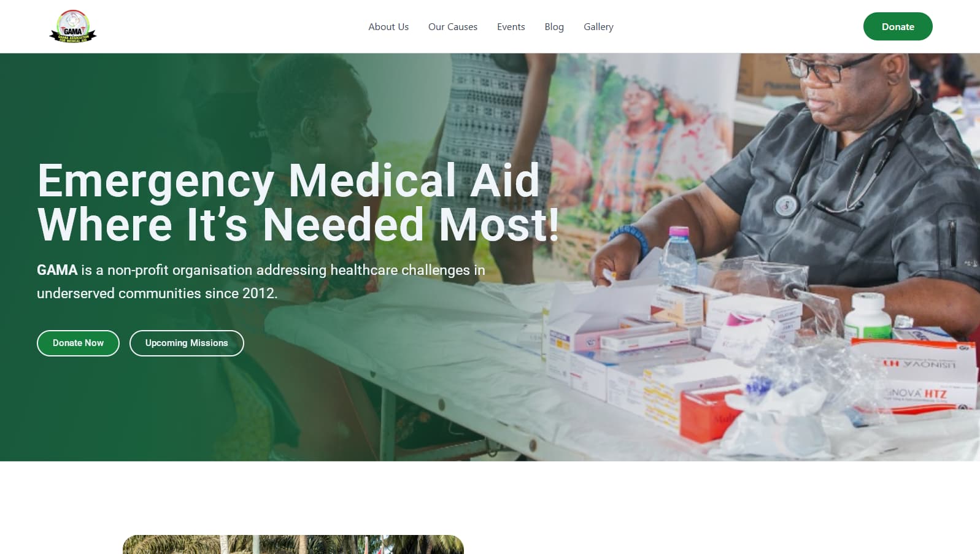The width and height of the screenshot is (980, 554).
Task: Click the water bottle in hero photo
Action: click(680, 256)
